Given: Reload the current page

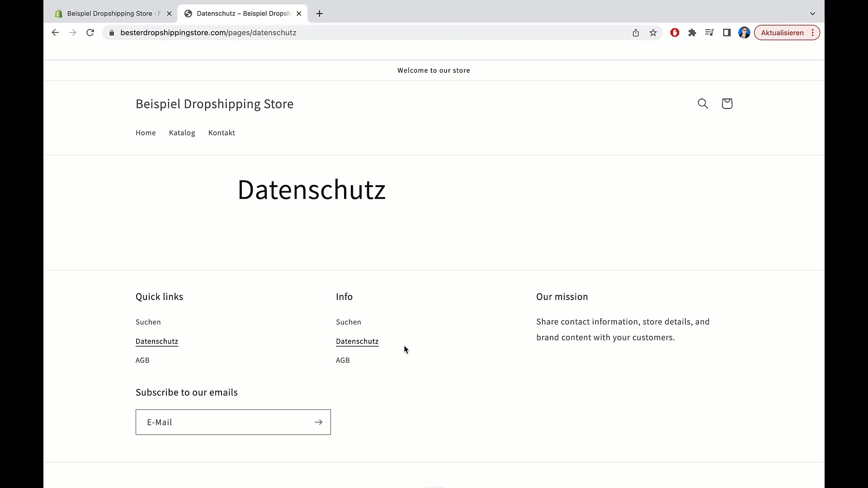Looking at the screenshot, I should (x=90, y=33).
